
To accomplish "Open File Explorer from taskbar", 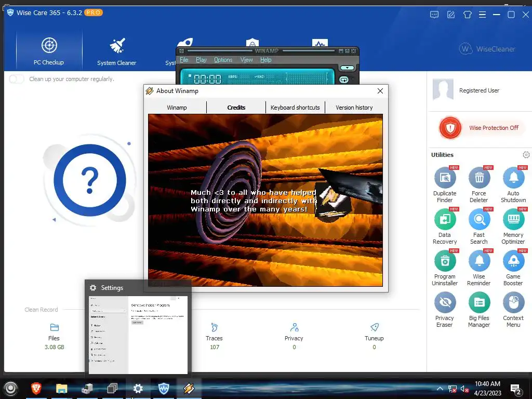I will [62, 389].
